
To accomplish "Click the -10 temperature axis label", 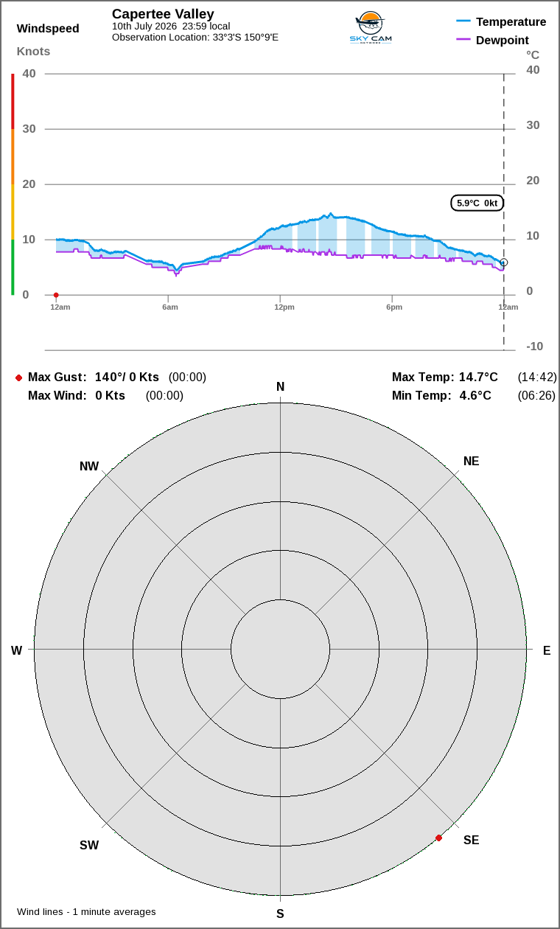I will point(534,347).
